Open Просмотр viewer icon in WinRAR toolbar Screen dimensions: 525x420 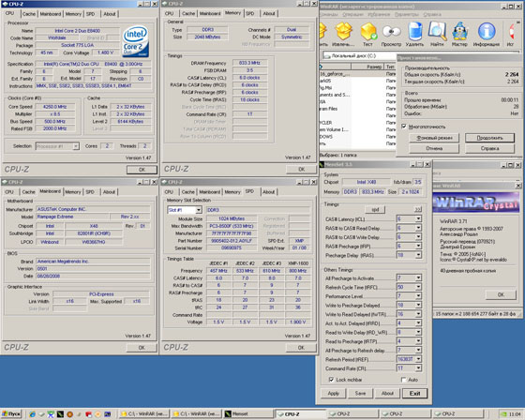coord(392,35)
